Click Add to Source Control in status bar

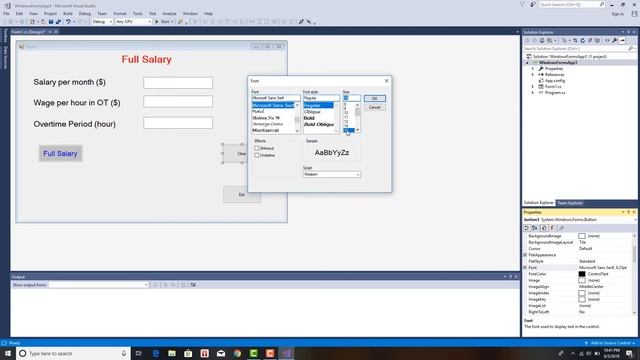coord(611,343)
